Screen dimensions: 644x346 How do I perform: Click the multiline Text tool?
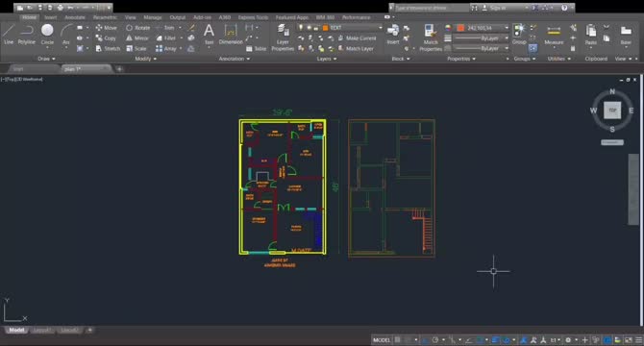[x=209, y=34]
